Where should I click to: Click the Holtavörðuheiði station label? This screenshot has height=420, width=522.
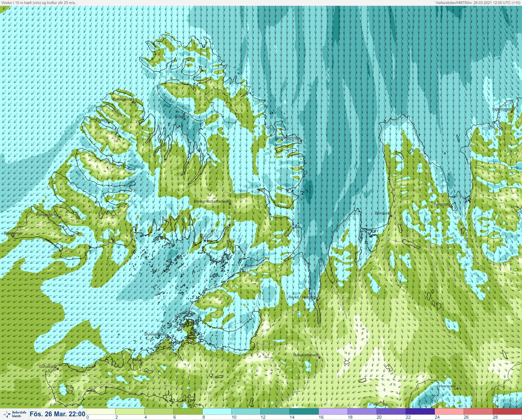[x=306, y=355]
